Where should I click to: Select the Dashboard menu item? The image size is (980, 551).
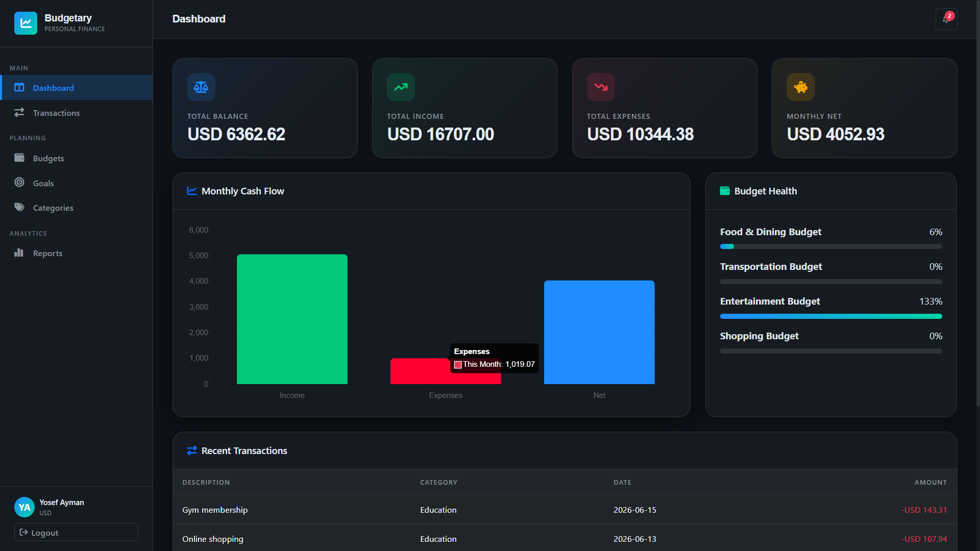pyautogui.click(x=77, y=88)
